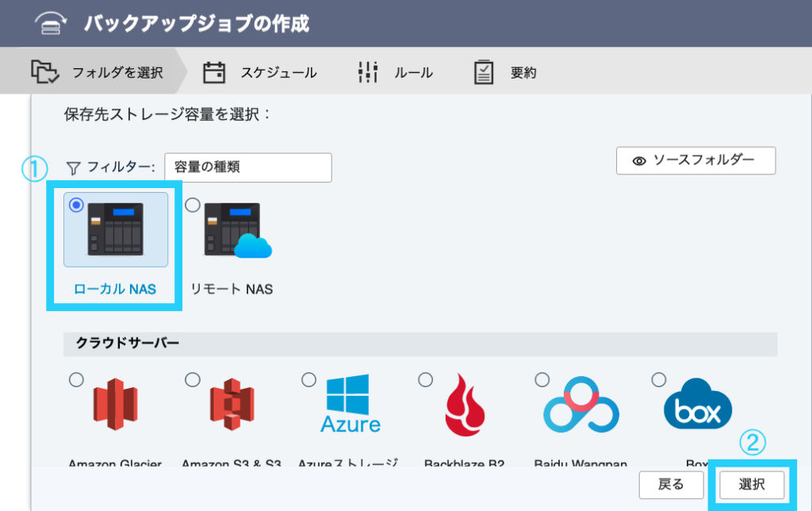Select the Box radio button
The width and height of the screenshot is (812, 511).
(659, 380)
